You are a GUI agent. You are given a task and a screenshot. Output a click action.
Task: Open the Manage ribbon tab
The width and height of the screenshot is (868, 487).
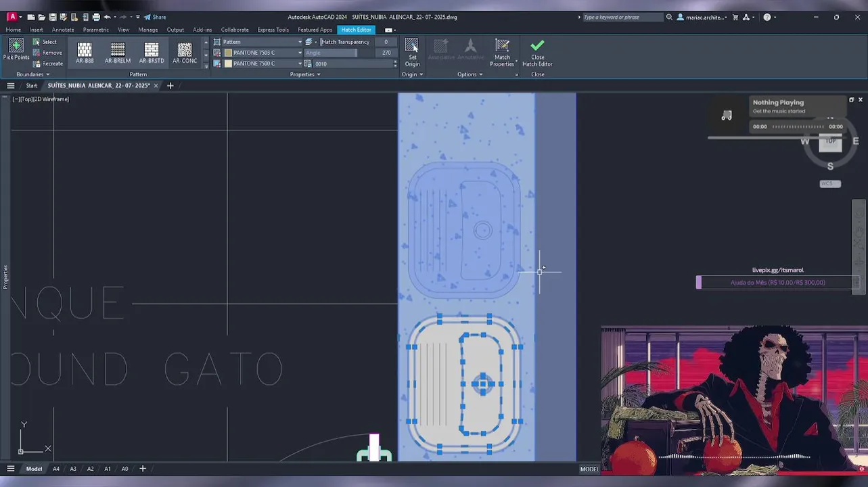coord(147,30)
